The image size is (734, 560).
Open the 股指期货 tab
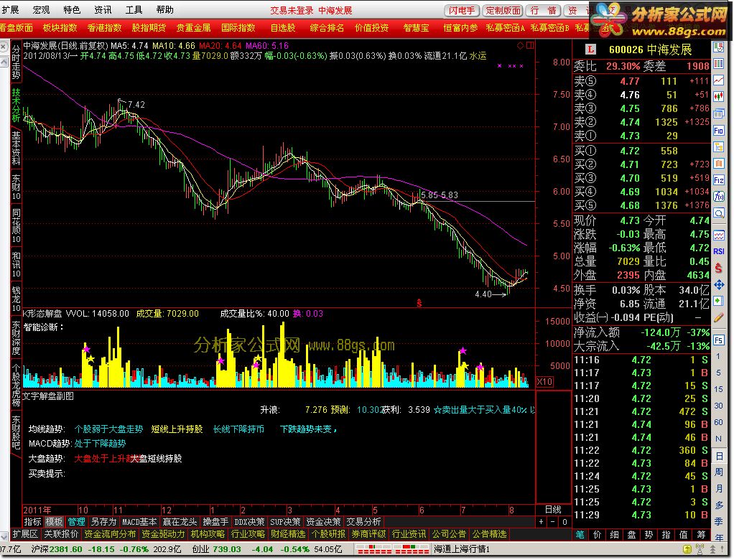(x=149, y=28)
